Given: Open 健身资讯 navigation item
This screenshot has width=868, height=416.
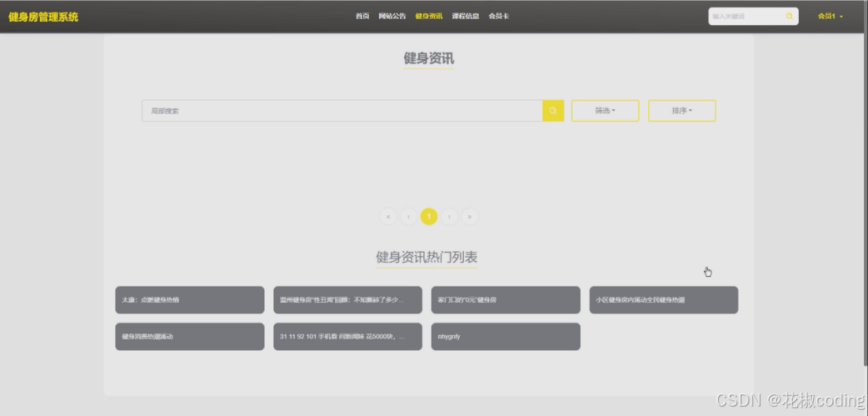Looking at the screenshot, I should (x=429, y=16).
